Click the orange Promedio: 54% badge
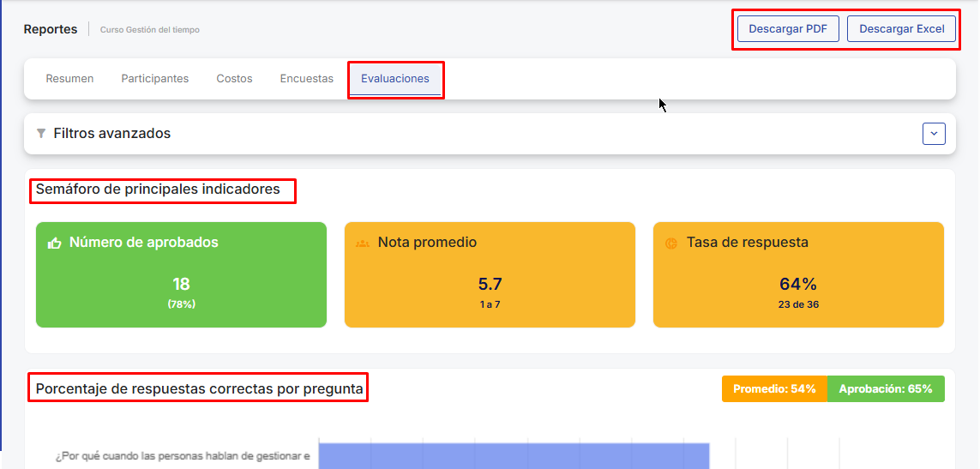Screen dimensions: 980x469 pyautogui.click(x=774, y=389)
